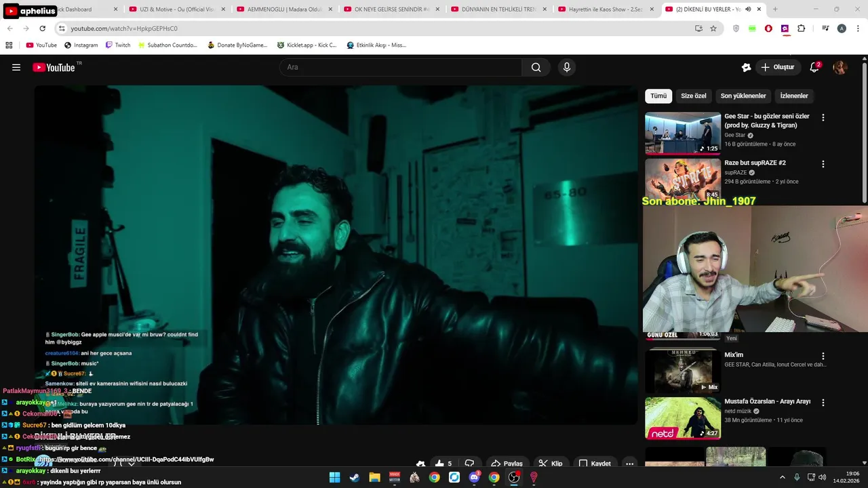Click the Paylaş share button
Screen dimensions: 868x488
click(507, 464)
